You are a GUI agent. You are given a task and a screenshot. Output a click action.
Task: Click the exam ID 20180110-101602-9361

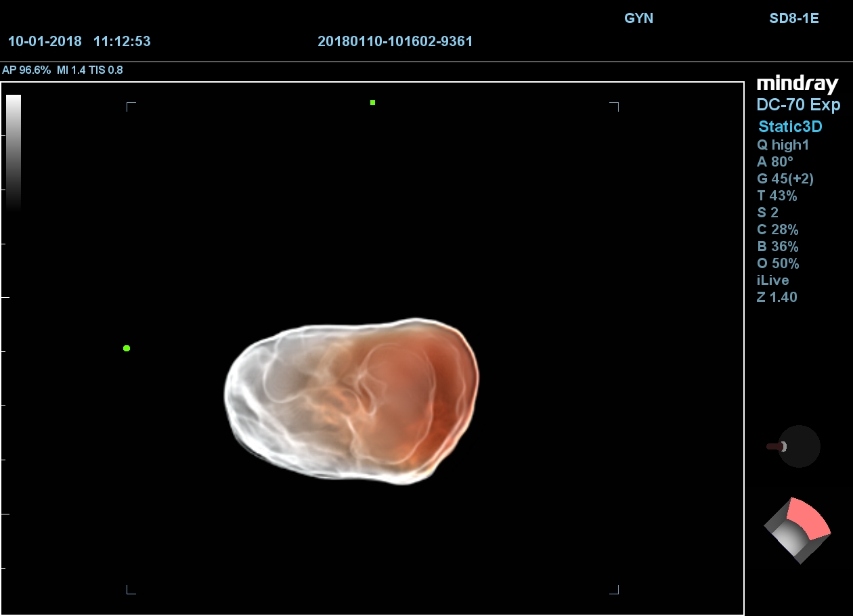point(395,41)
